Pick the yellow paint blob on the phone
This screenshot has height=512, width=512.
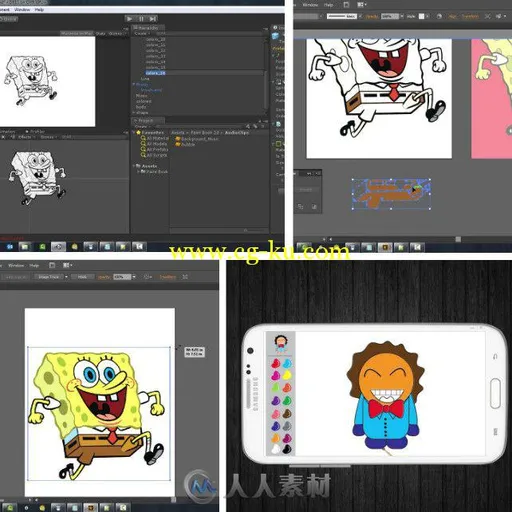pyautogui.click(x=287, y=376)
